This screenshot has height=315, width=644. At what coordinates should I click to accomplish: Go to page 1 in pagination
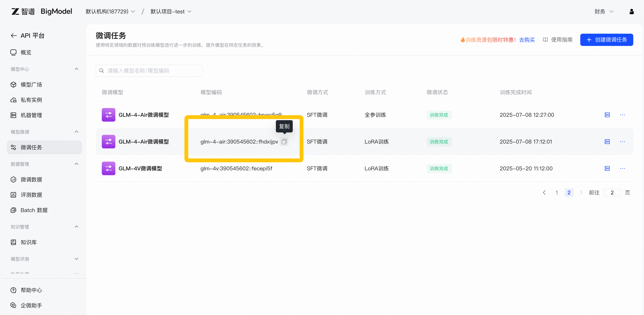coord(557,193)
